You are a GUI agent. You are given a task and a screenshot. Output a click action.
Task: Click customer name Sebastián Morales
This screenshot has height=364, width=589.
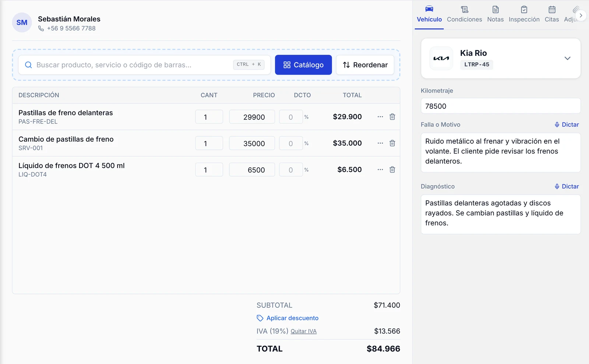[x=69, y=19]
